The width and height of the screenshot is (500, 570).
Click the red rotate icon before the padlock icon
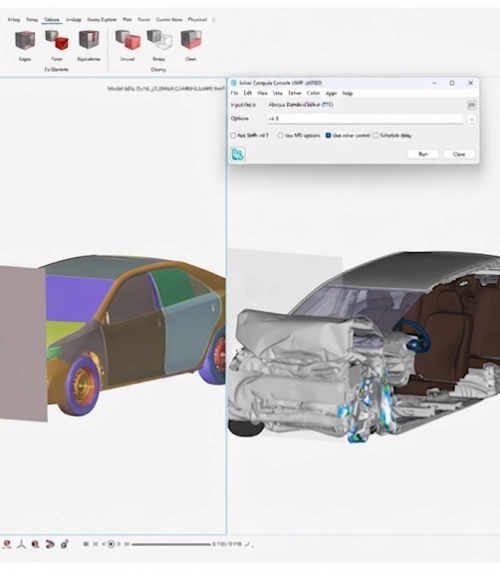50,544
